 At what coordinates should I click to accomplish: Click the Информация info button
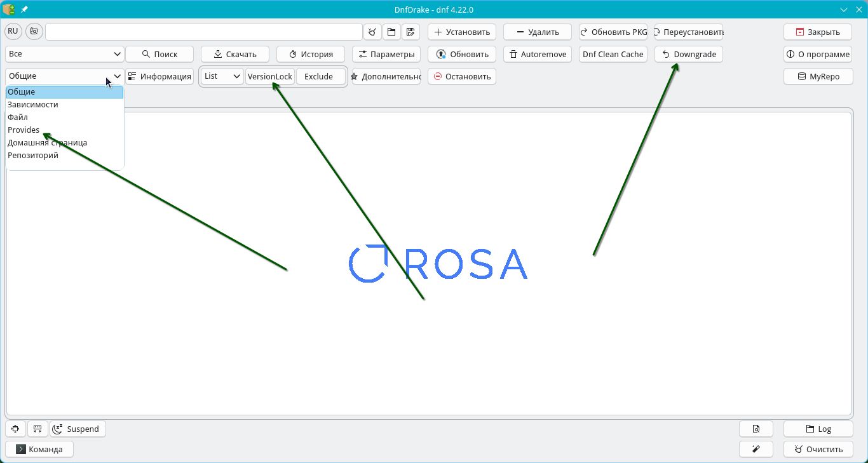point(159,76)
